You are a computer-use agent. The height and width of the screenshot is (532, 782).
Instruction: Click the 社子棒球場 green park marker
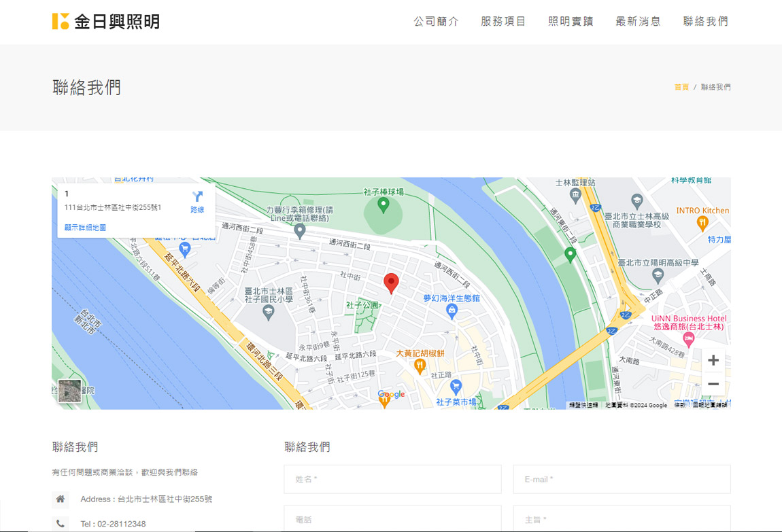[384, 204]
